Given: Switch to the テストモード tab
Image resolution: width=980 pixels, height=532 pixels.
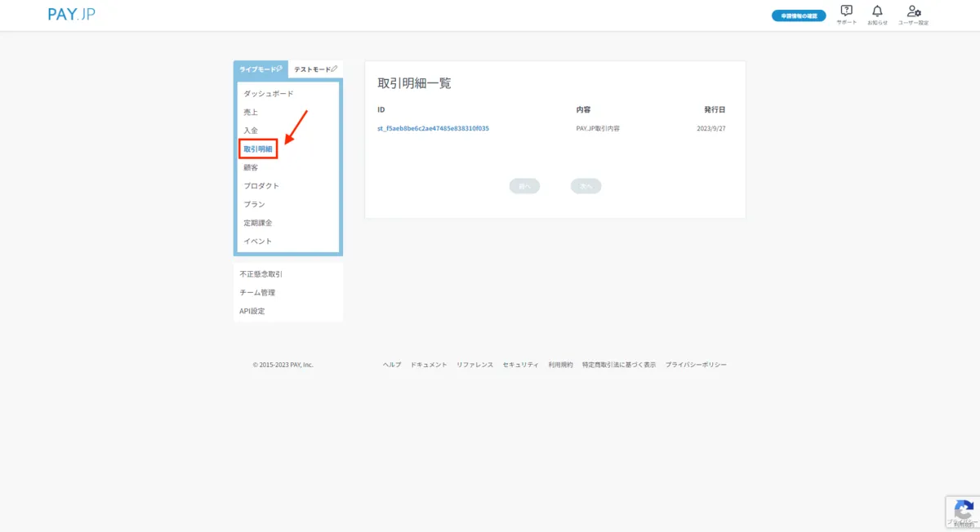Looking at the screenshot, I should [x=315, y=69].
